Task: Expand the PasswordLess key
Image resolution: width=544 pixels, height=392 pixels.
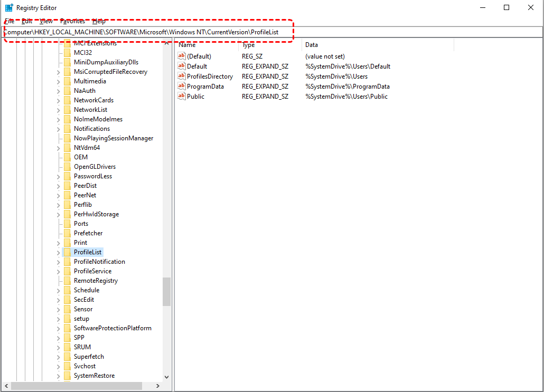Action: pyautogui.click(x=58, y=177)
